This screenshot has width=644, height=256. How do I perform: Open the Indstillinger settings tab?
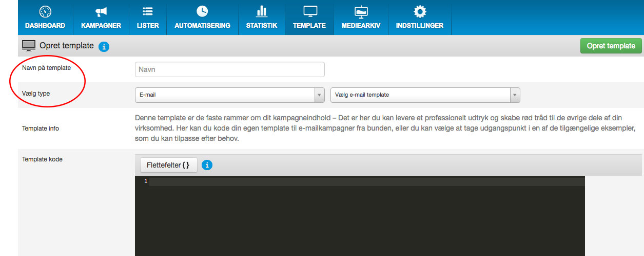[x=420, y=17]
